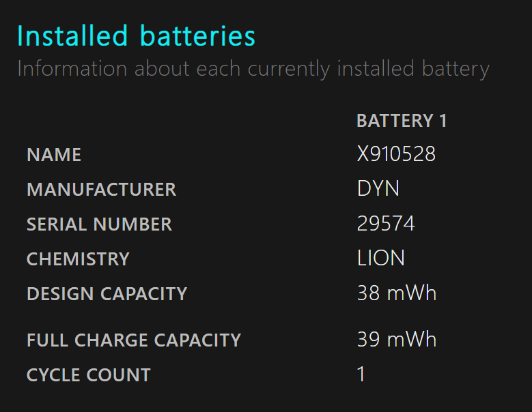Click the SERIAL NUMBER label
Screen dimensions: 532x412
tap(100, 224)
